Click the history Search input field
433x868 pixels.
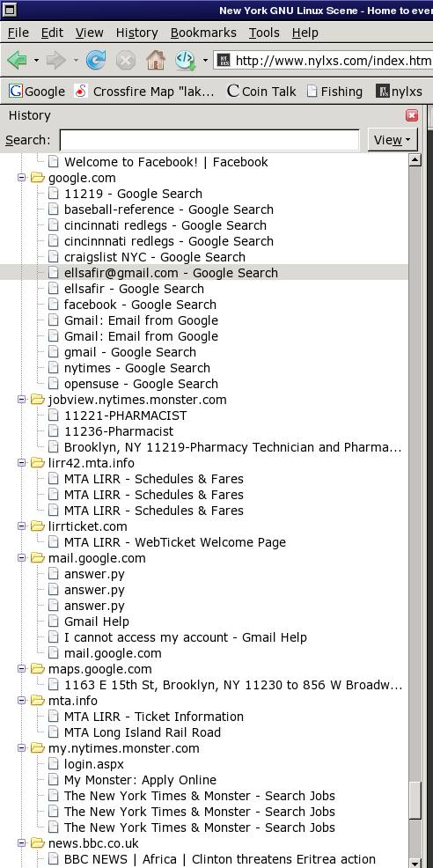click(x=209, y=140)
